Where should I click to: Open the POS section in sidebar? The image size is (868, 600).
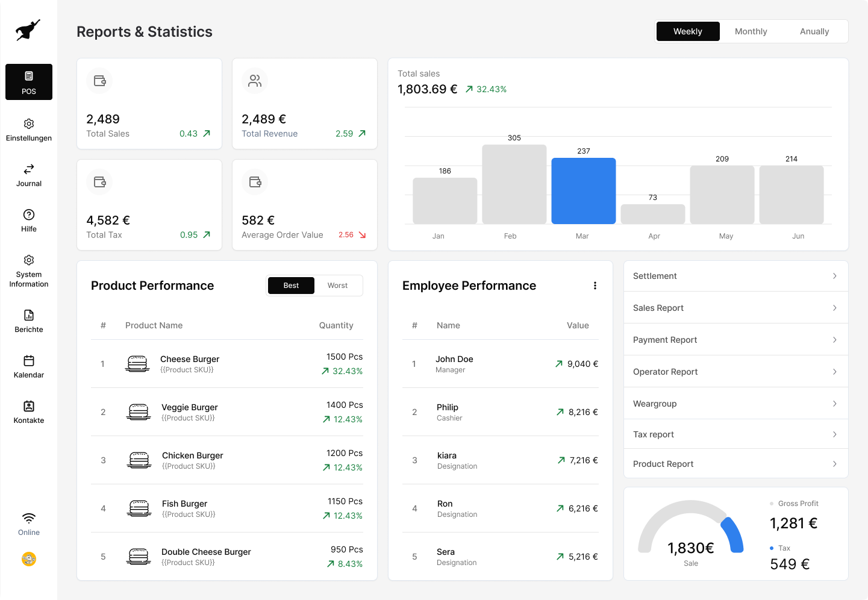pos(29,82)
